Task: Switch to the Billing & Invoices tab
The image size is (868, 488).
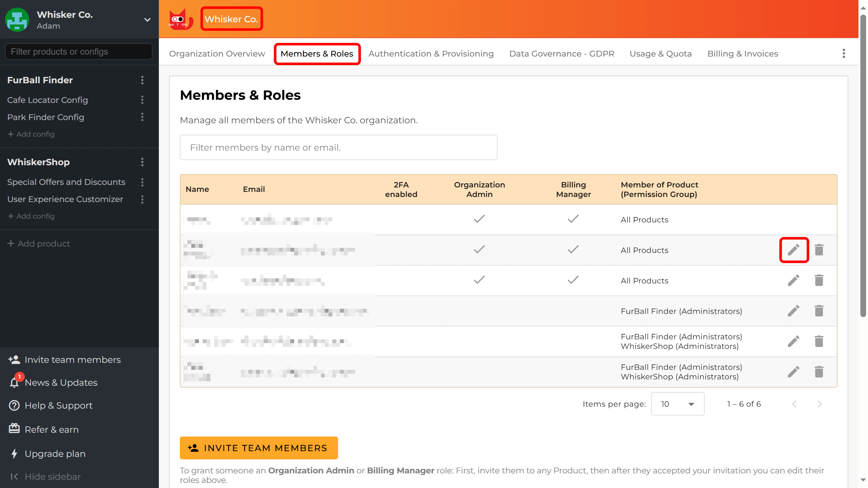Action: (x=742, y=53)
